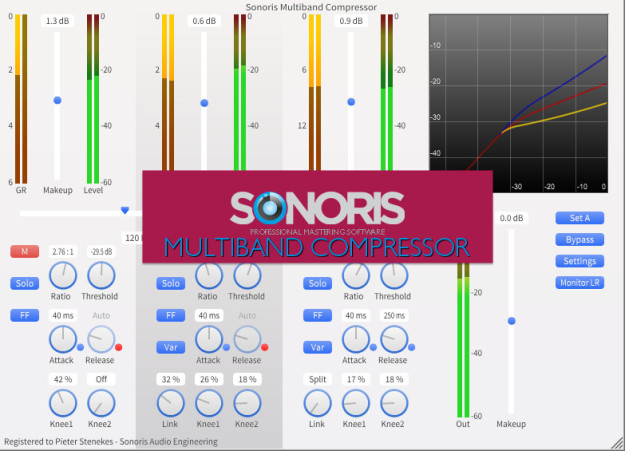Click the middle band Release knob
This screenshot has width=625, height=451.
click(x=247, y=339)
